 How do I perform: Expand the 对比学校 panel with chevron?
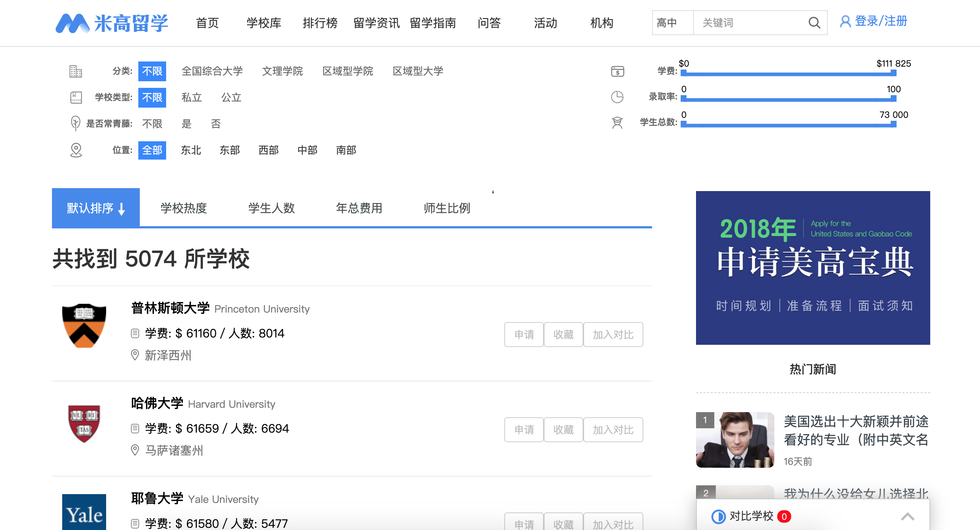(x=908, y=516)
